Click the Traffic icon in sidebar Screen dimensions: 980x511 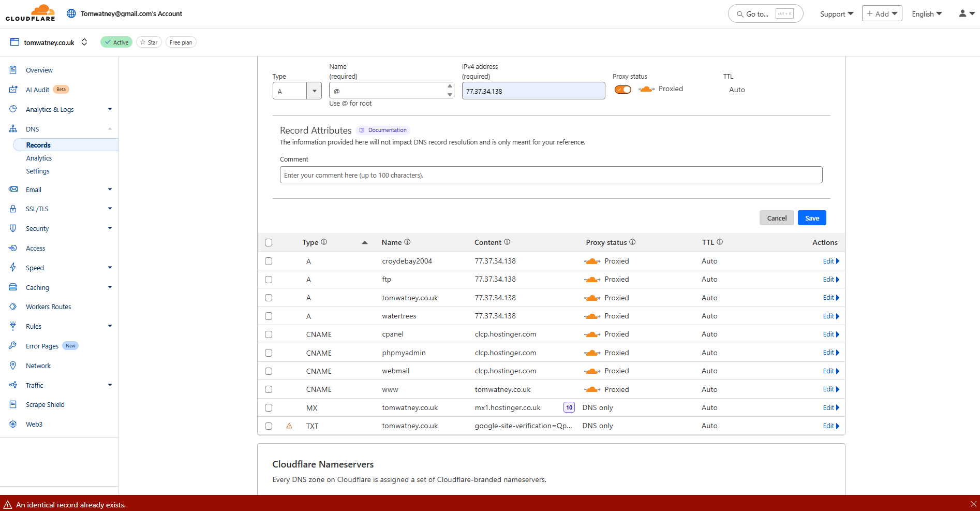click(13, 385)
